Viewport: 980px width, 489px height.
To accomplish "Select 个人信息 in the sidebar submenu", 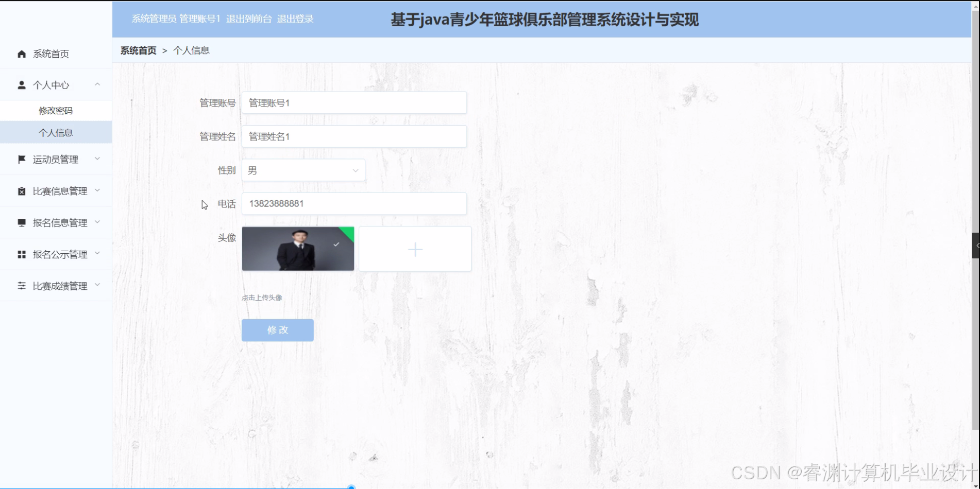I will coord(55,132).
